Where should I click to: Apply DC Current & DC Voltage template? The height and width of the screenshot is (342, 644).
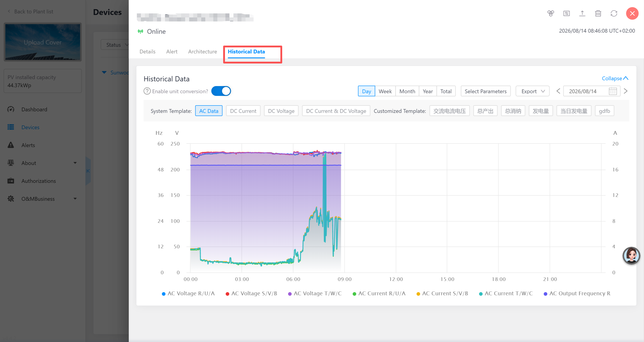coord(336,111)
